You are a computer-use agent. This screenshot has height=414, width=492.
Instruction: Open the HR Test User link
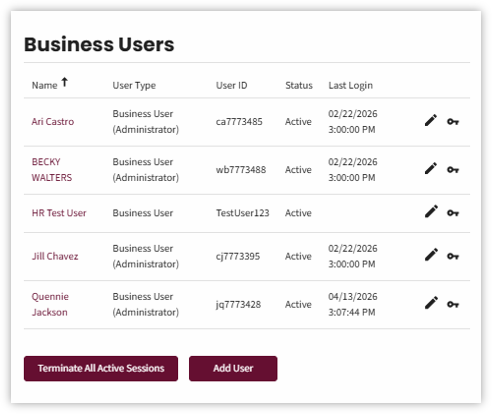59,213
